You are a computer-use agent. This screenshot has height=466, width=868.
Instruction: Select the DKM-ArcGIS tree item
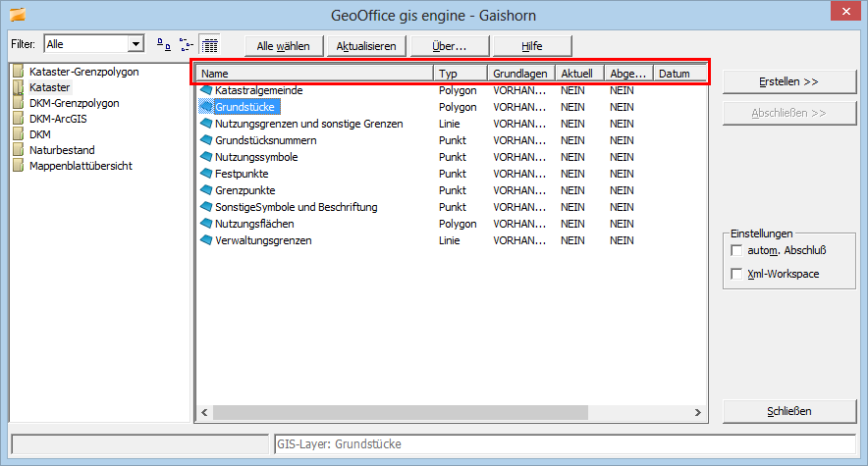pos(58,119)
